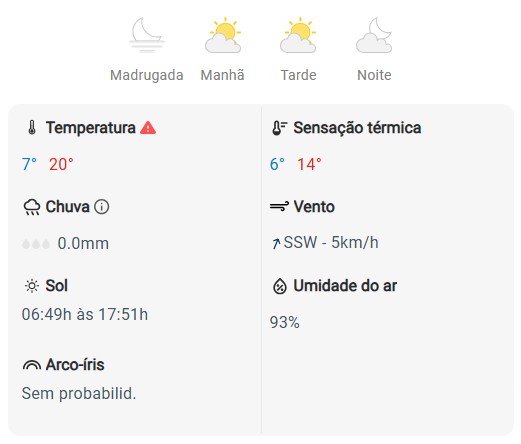This screenshot has width=521, height=444.
Task: Switch to the Noite period label
Action: point(374,75)
